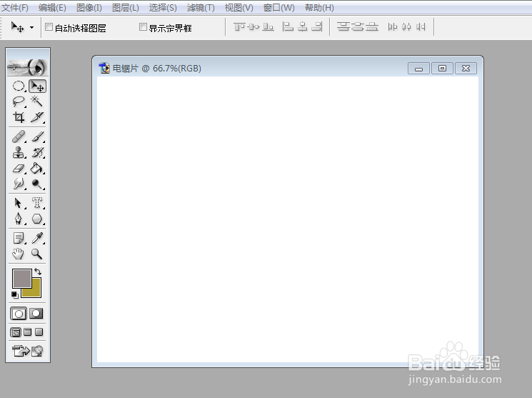Select the Smudge tool
Image resolution: width=532 pixels, height=398 pixels.
19,184
